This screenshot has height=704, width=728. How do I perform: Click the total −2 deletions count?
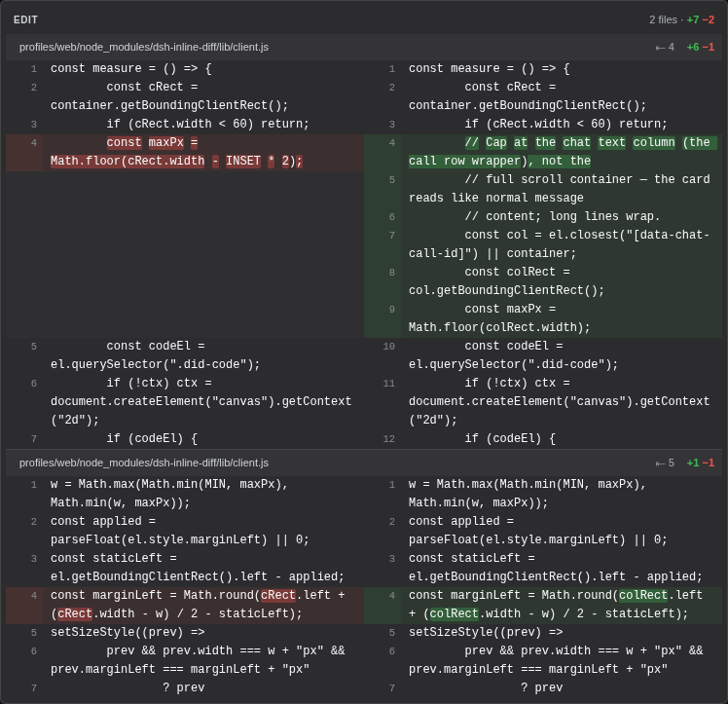pos(708,20)
